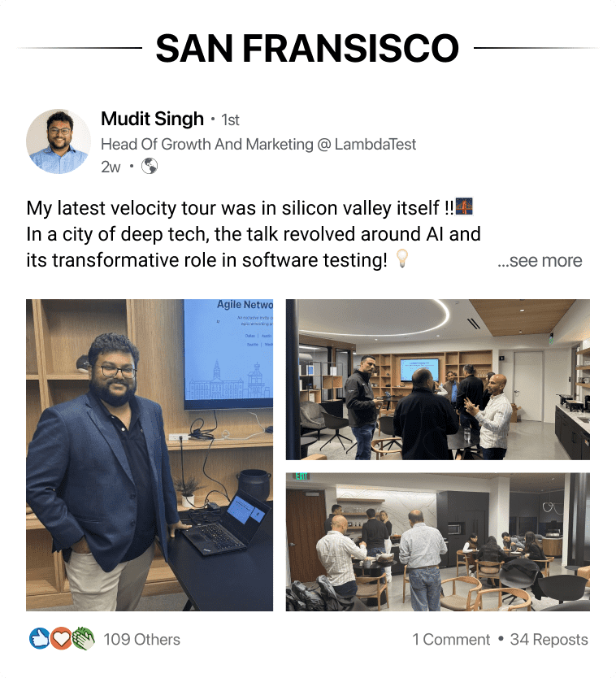616x678 pixels.
Task: Click the green clapping celebrate reaction icon
Action: 84,639
